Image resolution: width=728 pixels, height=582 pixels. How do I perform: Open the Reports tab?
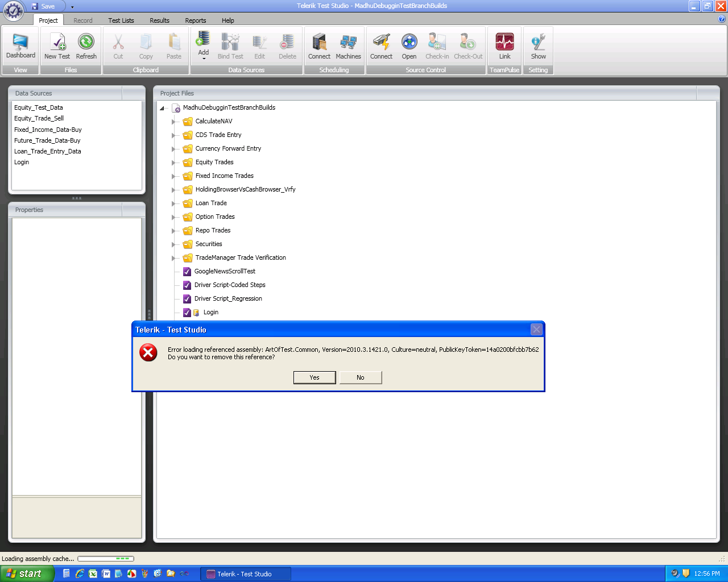pos(196,20)
